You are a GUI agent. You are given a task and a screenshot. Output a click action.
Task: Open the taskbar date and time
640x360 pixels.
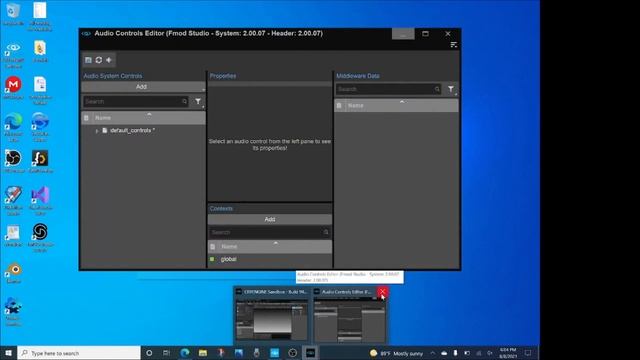pyautogui.click(x=508, y=353)
